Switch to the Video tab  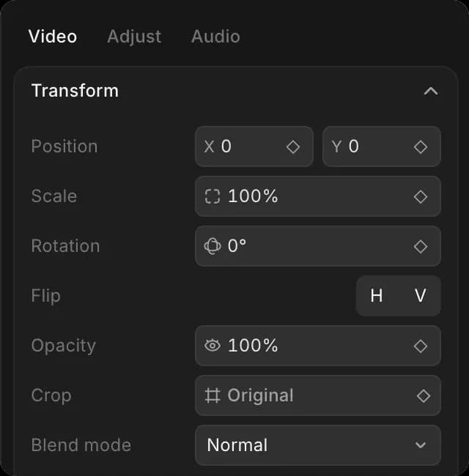tap(53, 37)
